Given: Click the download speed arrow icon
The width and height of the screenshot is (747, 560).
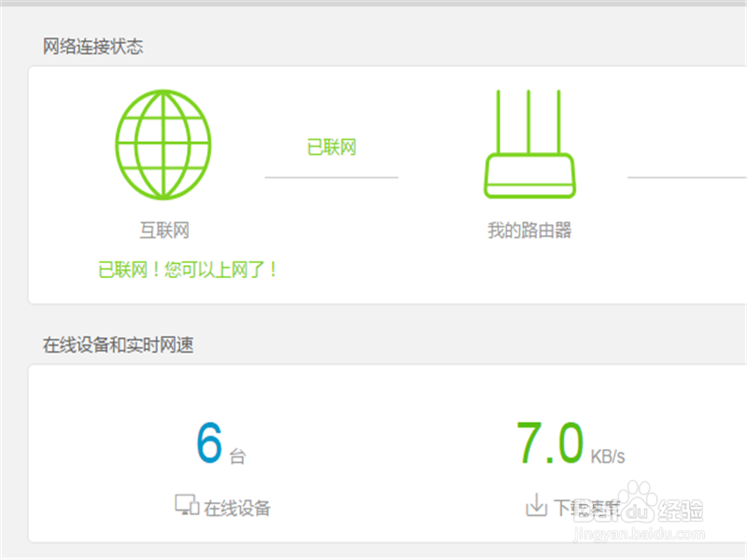Looking at the screenshot, I should pos(536,505).
